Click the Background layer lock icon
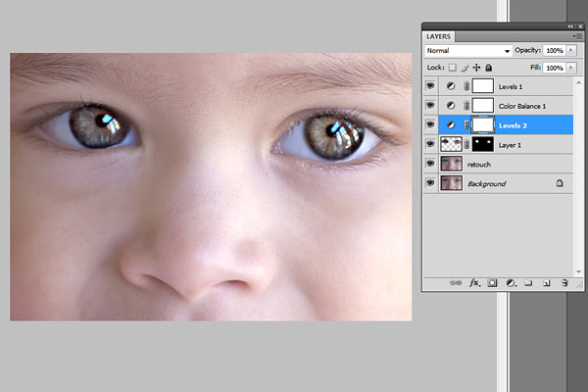 pos(560,183)
